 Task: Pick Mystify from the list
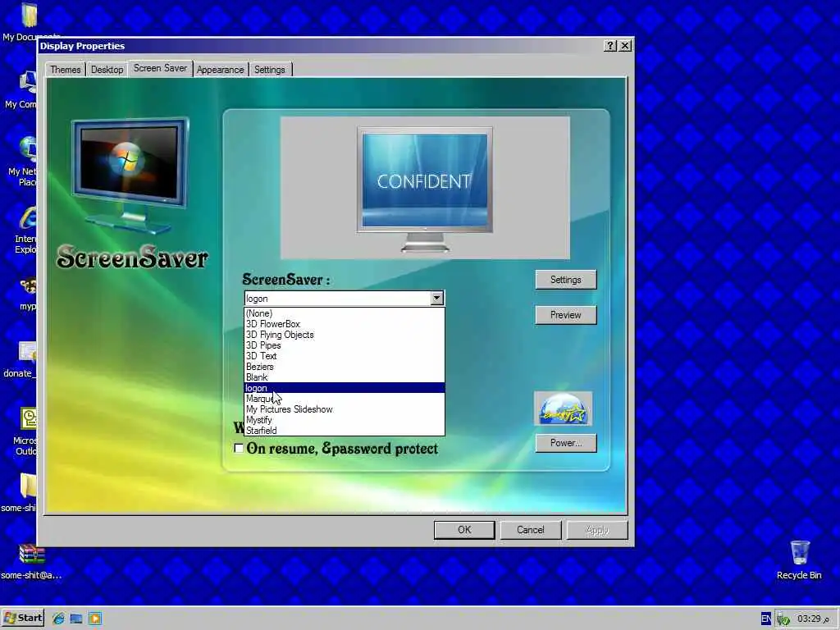click(344, 420)
